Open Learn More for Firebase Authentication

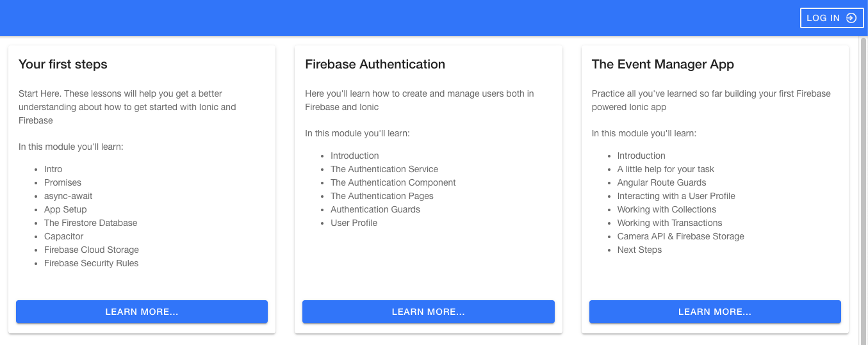[428, 312]
